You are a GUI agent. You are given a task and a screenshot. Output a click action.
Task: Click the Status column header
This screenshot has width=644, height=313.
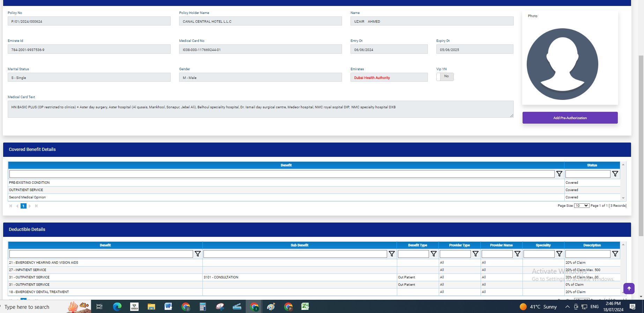tap(592, 165)
